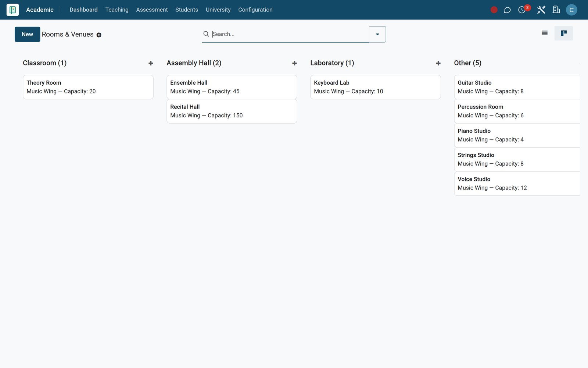Open the Theory Room card
This screenshot has width=588, height=368.
[88, 87]
